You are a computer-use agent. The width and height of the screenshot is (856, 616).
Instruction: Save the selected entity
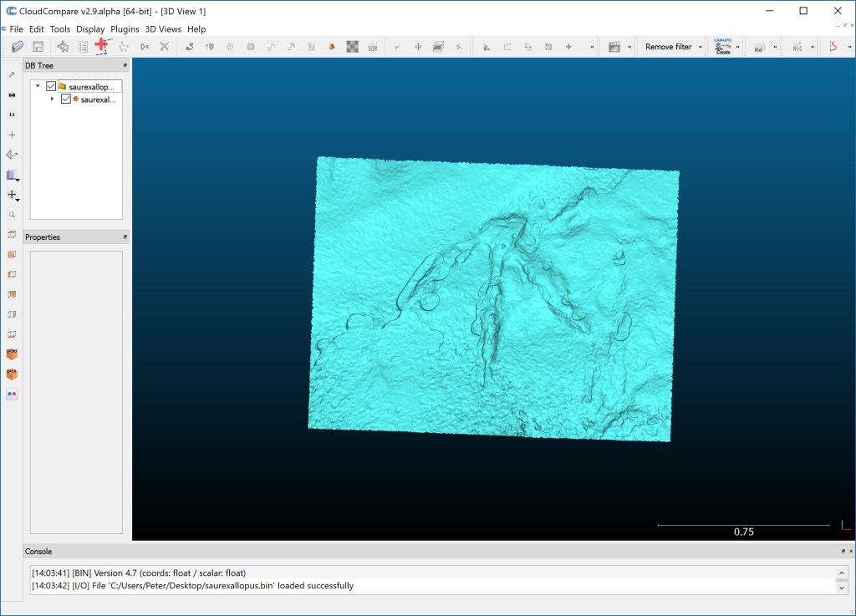[38, 46]
